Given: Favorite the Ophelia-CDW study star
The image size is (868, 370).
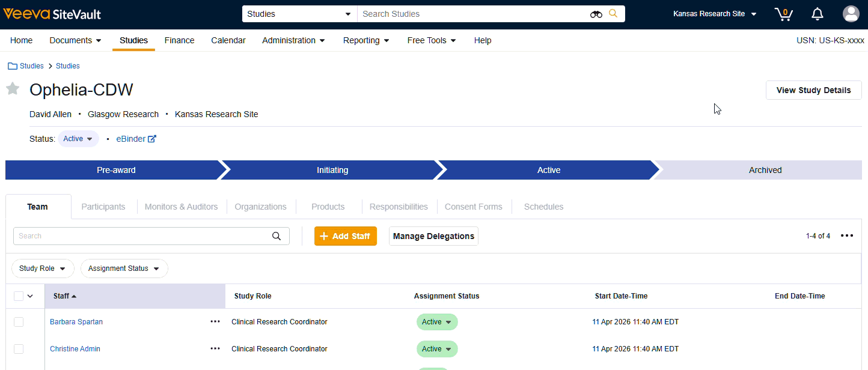Looking at the screenshot, I should tap(13, 89).
